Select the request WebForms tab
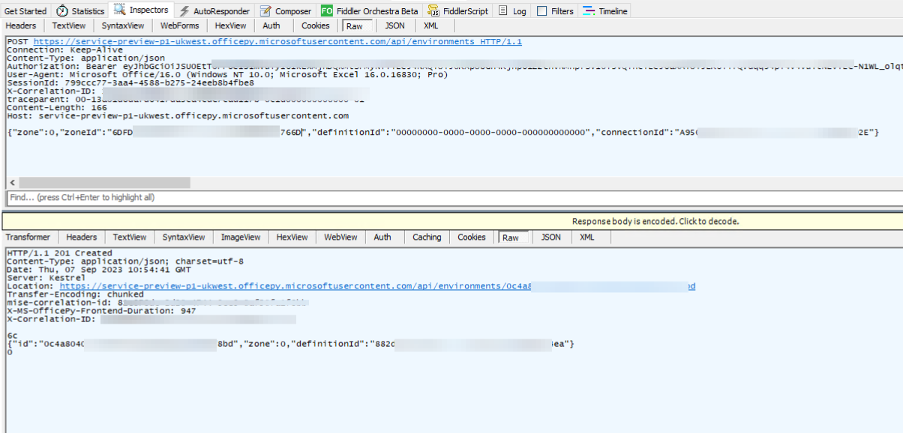The width and height of the screenshot is (904, 434). click(180, 26)
